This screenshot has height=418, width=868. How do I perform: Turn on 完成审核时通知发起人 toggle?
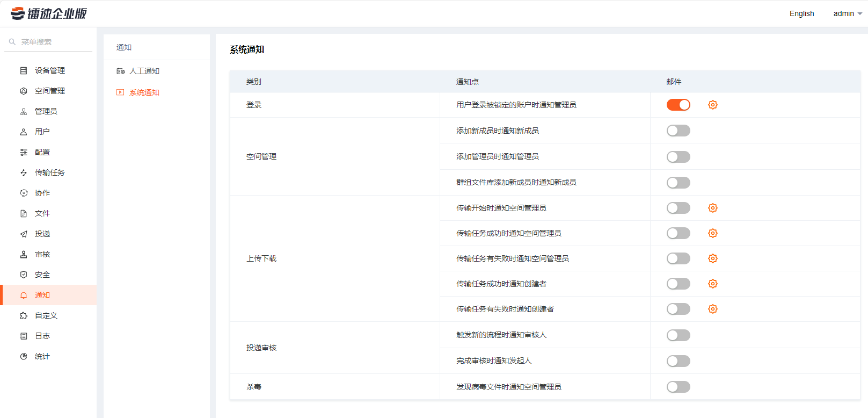pos(678,361)
